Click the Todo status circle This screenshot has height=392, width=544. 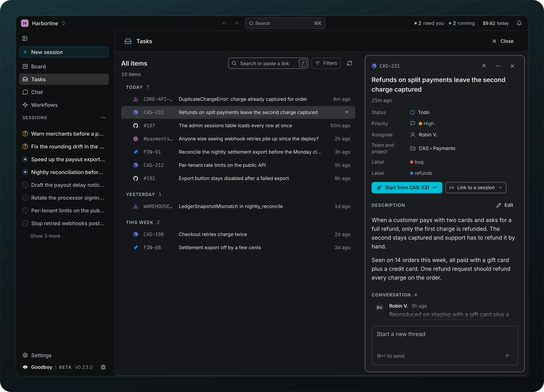[412, 112]
